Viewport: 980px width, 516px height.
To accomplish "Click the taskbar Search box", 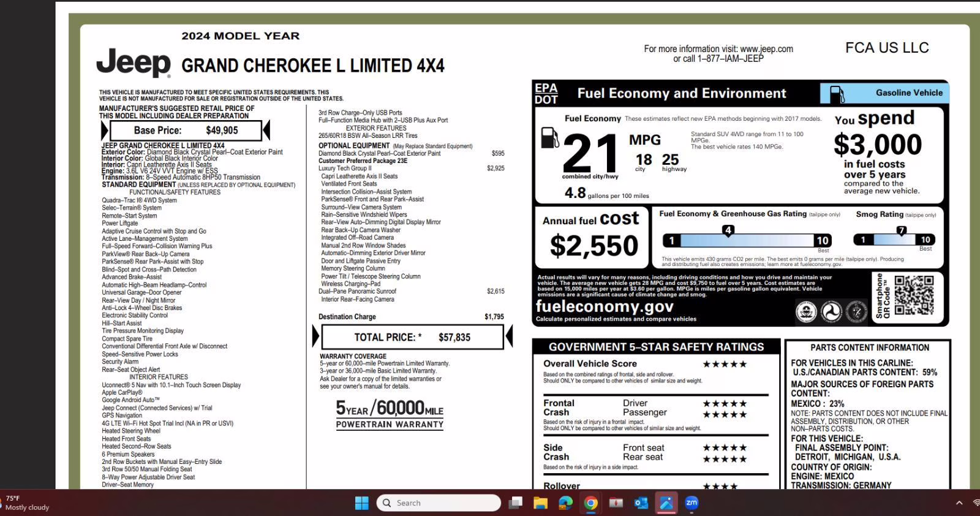I will tap(439, 503).
